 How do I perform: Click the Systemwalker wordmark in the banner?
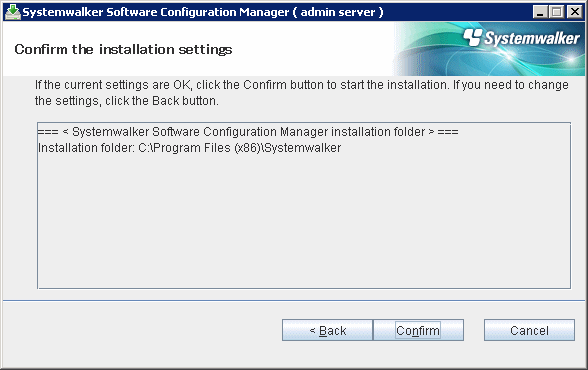[532, 38]
